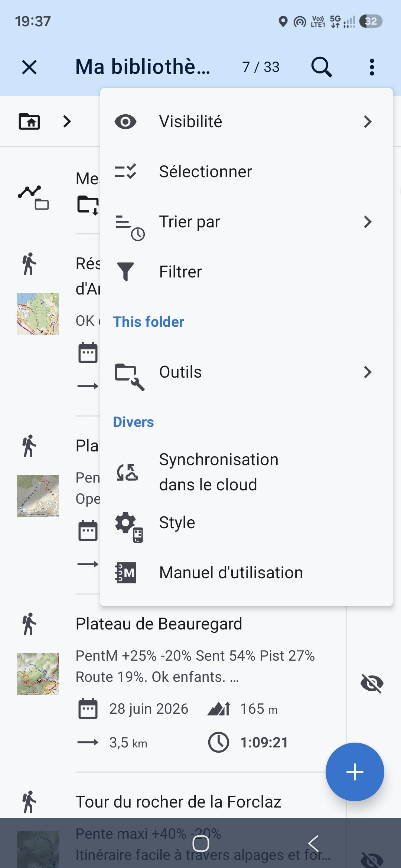Screen dimensions: 401x868
Task: Open the Tour du rocher de la Forclaz track
Action: click(x=178, y=802)
